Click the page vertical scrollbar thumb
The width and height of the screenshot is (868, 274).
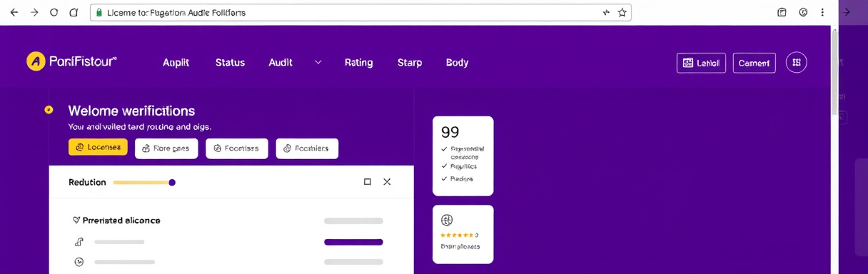(x=834, y=71)
